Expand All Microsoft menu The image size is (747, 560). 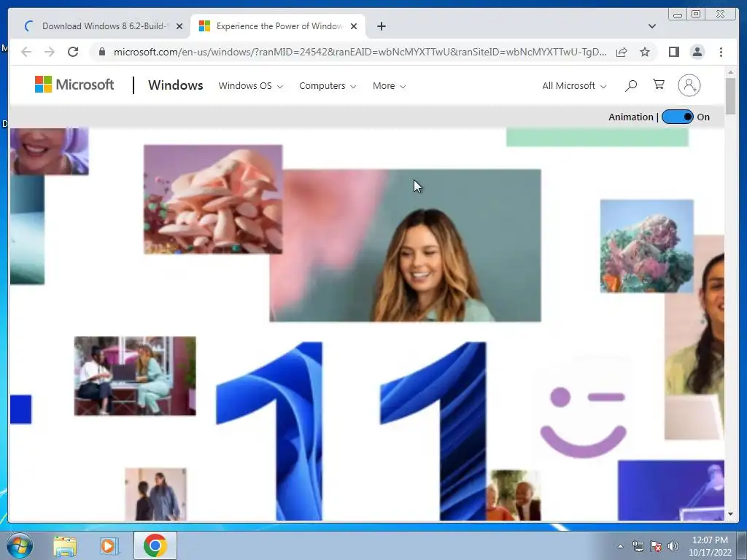coord(574,86)
